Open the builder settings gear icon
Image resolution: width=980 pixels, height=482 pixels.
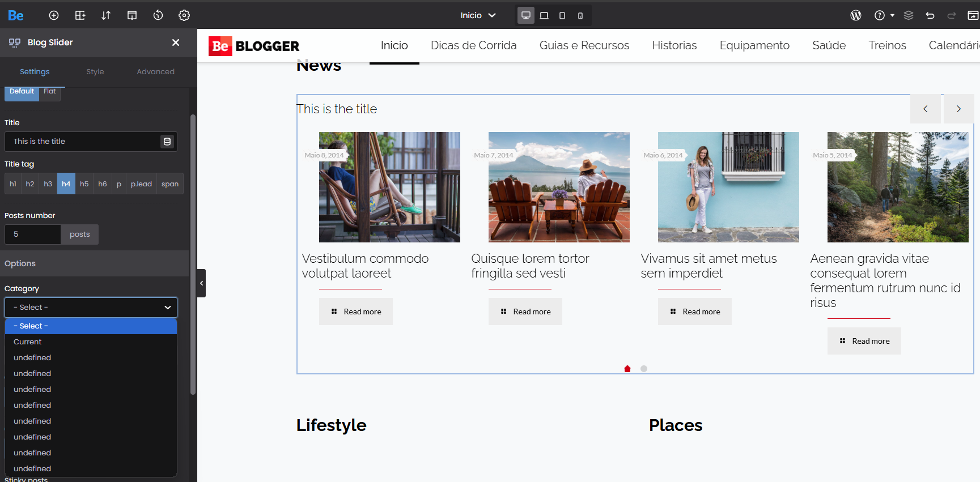(x=184, y=15)
